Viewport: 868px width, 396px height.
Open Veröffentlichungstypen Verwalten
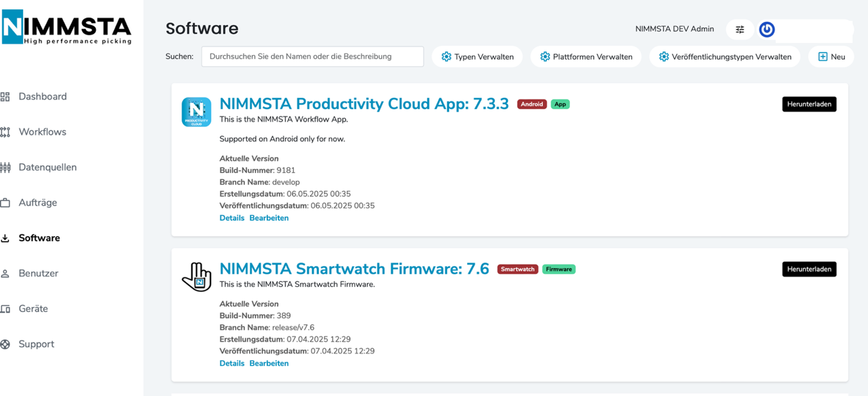coord(725,57)
